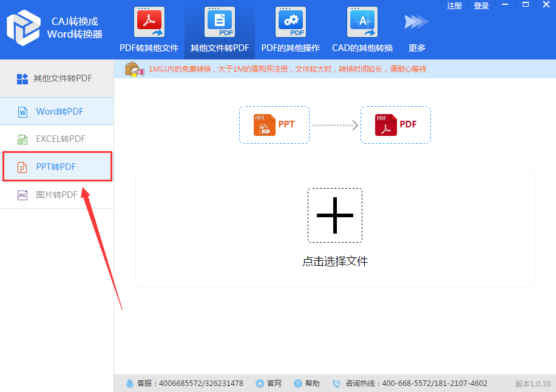556x392 pixels.
Task: Select the 其他文件转PDF toolbar icon
Action: [x=220, y=22]
